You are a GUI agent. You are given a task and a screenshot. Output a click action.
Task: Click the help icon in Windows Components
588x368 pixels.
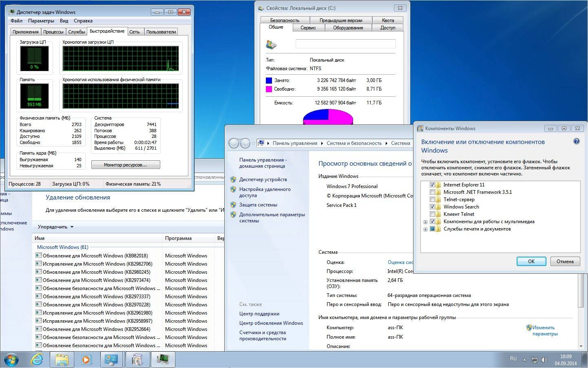click(576, 141)
